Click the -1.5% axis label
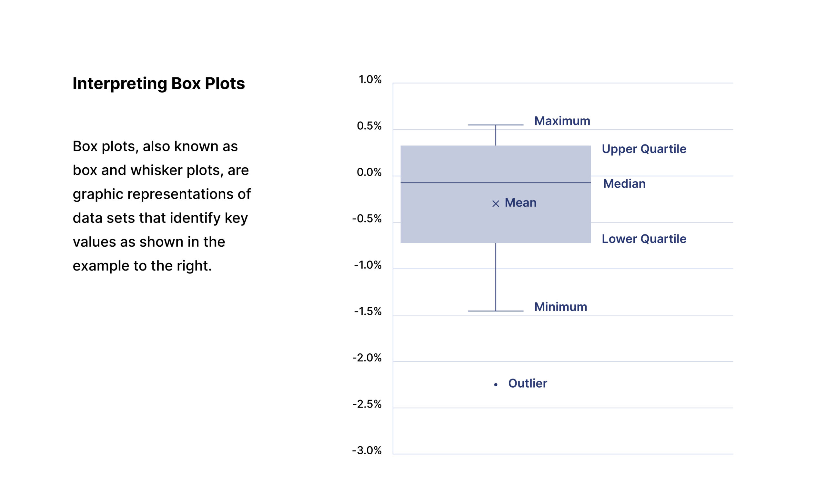 (368, 311)
